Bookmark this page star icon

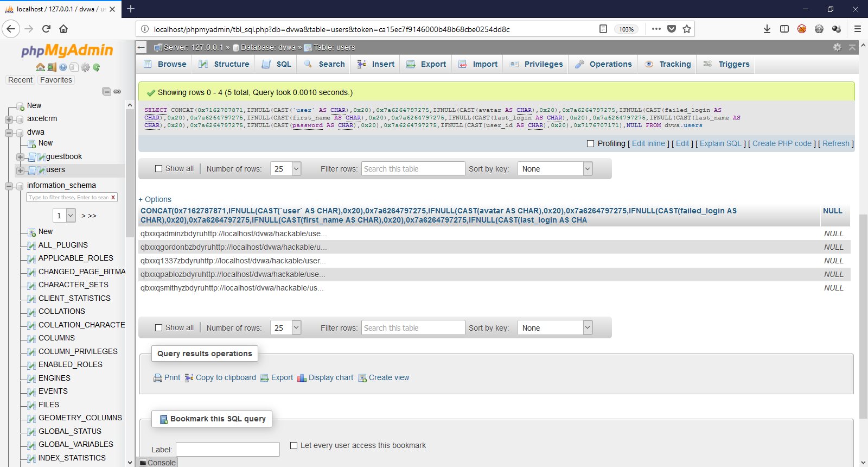[x=687, y=29]
